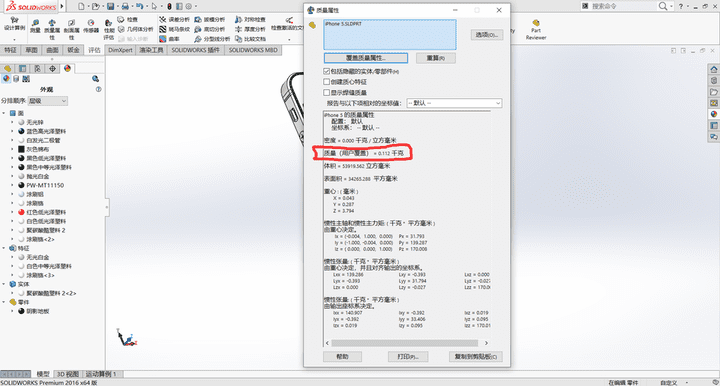720x386 pixels.
Task: Open the Options gear icon in toolbar
Action: (x=188, y=6)
